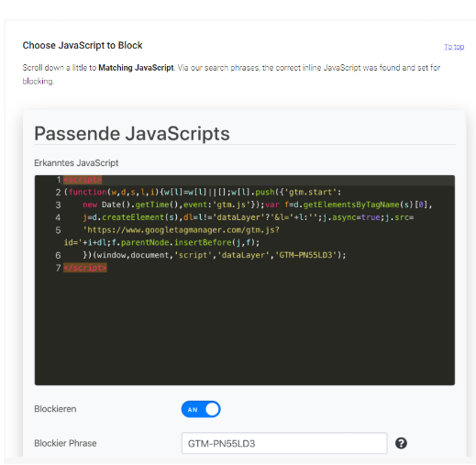Open help icon next to Blockier Phrase
The image size is (476, 465).
pos(401,443)
